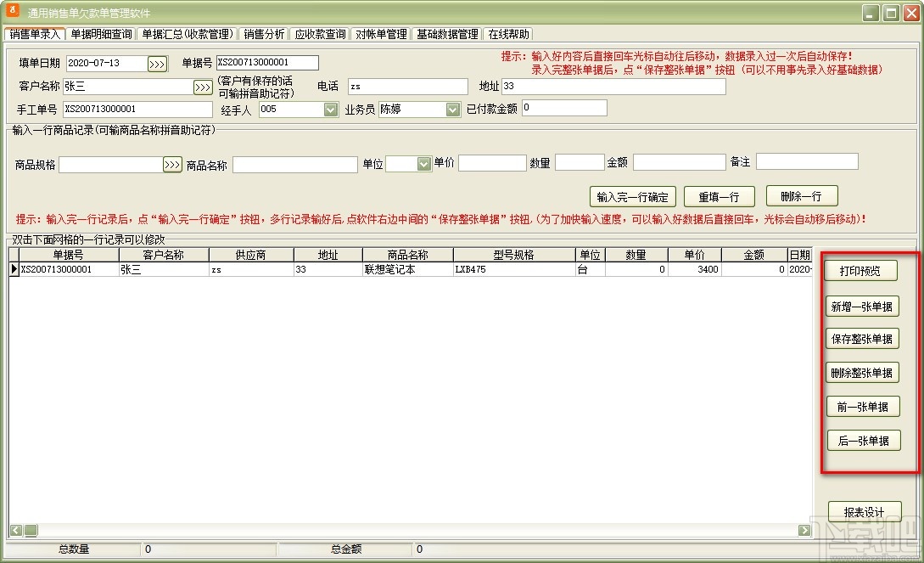Viewport: 924px width, 563px height.
Task: Save the order with 保存整张单据
Action: [x=862, y=338]
